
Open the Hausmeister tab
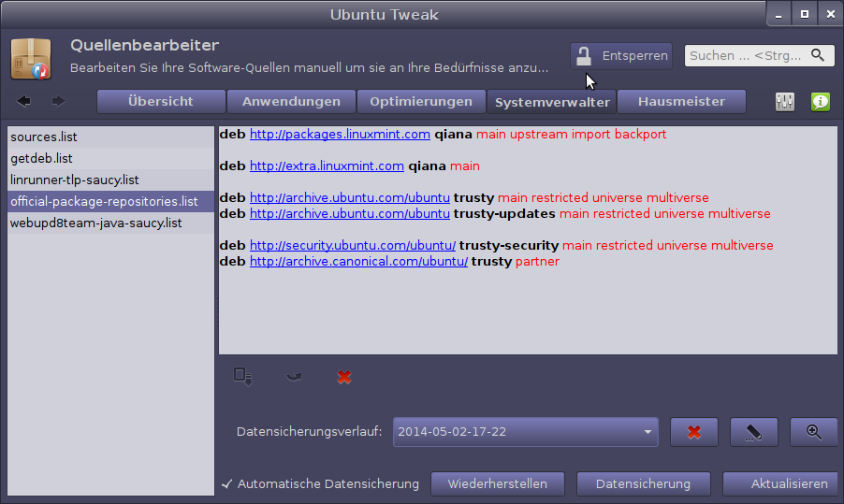click(x=681, y=101)
